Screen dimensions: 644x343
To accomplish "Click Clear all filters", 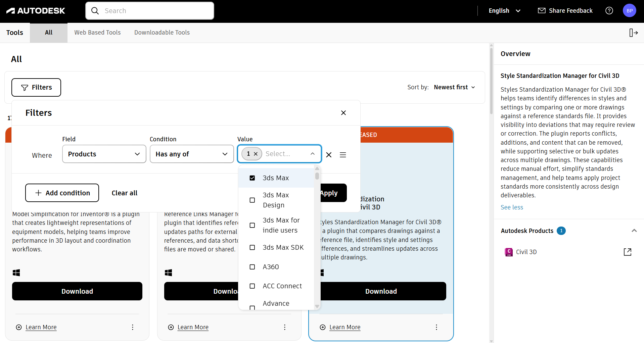I will tap(125, 193).
